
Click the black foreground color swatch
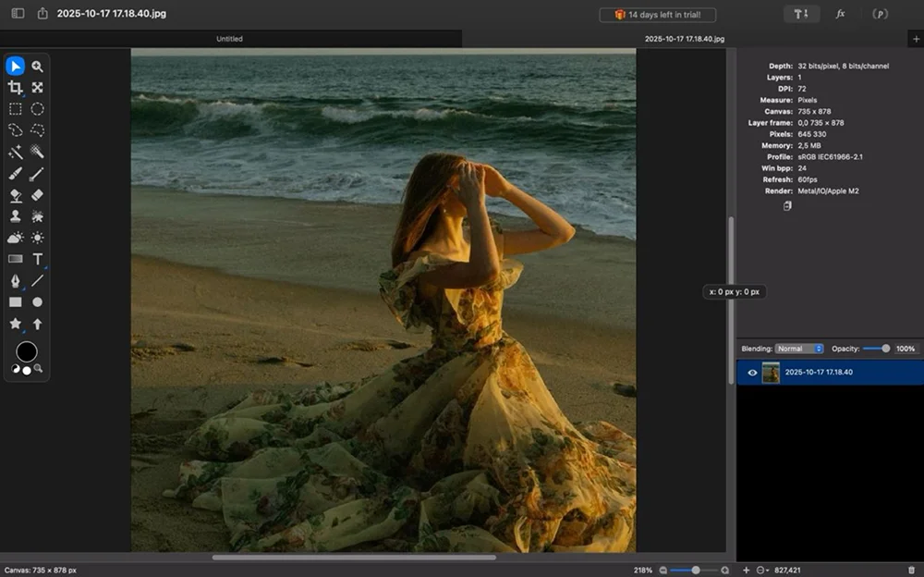coord(27,351)
